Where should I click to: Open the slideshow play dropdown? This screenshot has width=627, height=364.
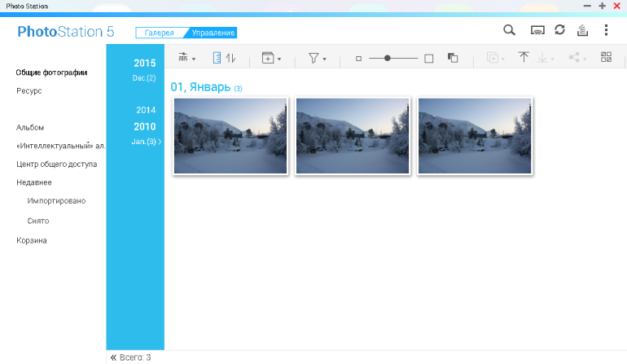pos(495,58)
